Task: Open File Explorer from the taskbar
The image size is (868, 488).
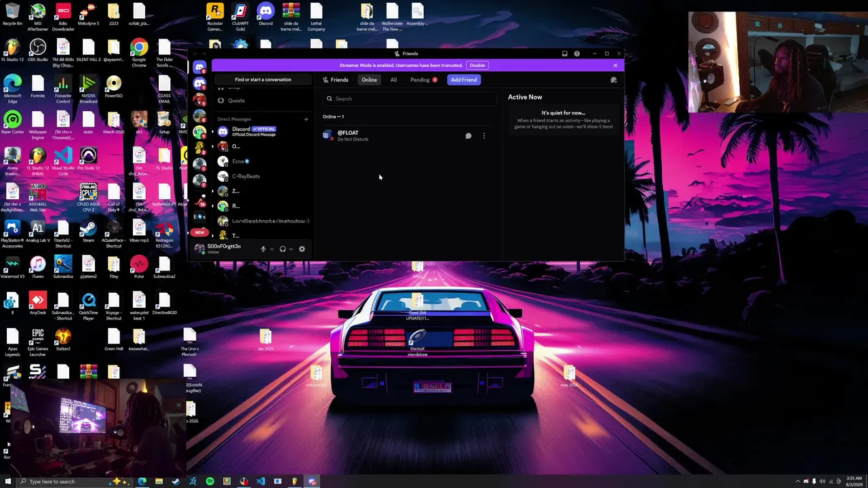Action: pos(159,481)
